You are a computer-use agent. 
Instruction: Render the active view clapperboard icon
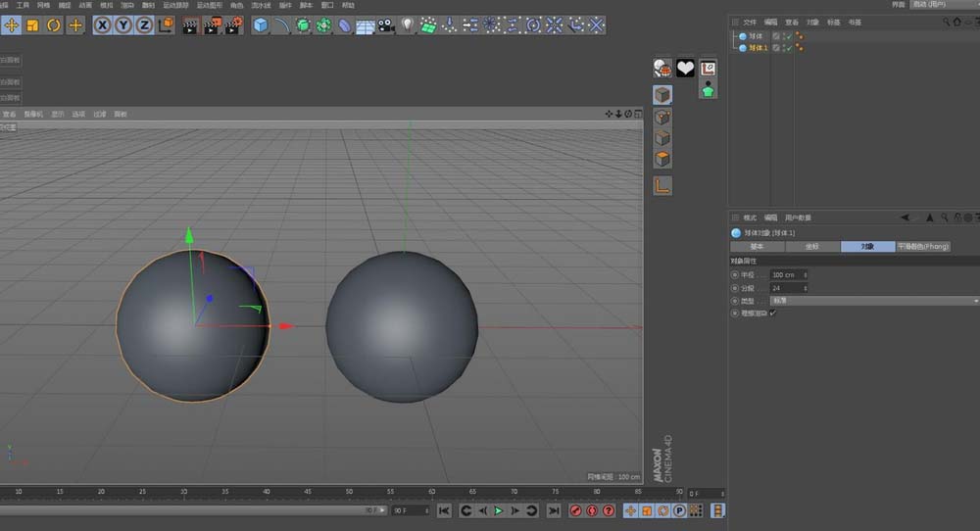[190, 25]
